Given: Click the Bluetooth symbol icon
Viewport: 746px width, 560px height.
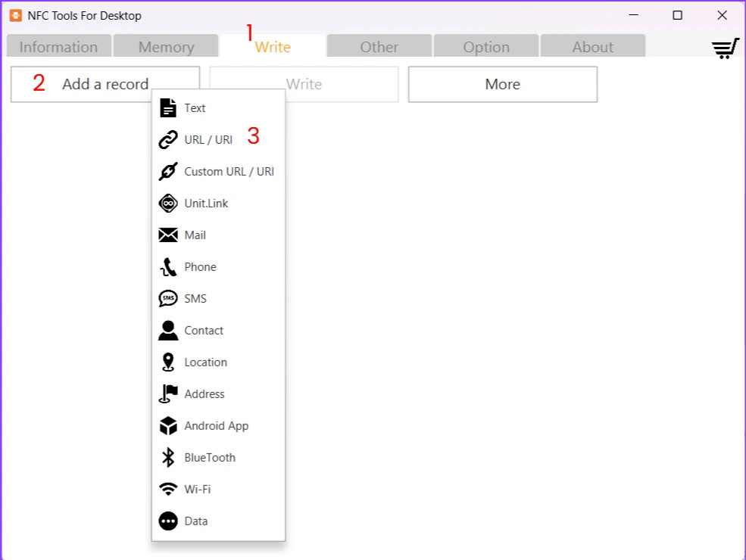Looking at the screenshot, I should 168,458.
